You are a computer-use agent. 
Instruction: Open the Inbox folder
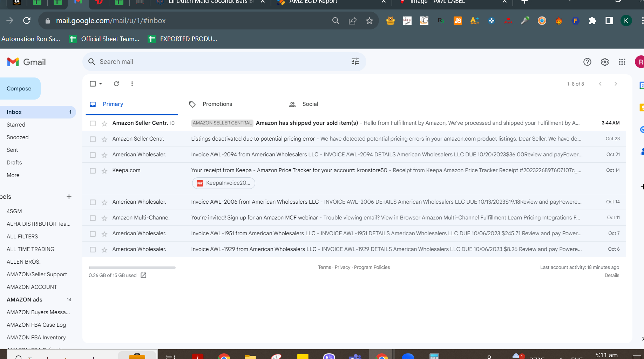[x=38, y=112]
